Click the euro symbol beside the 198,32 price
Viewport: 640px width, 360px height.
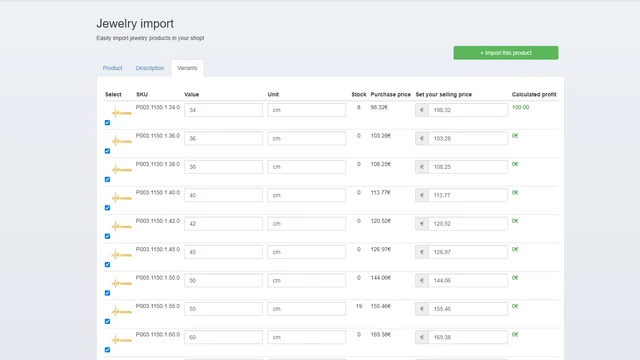(422, 110)
